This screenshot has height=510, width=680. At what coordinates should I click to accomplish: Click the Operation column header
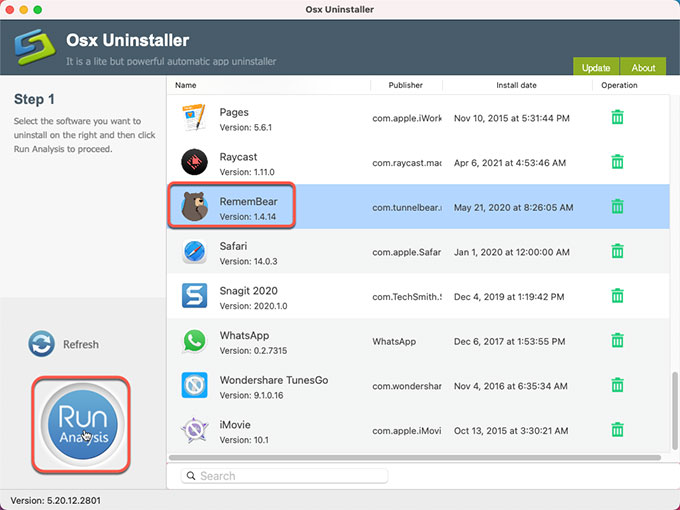[619, 85]
